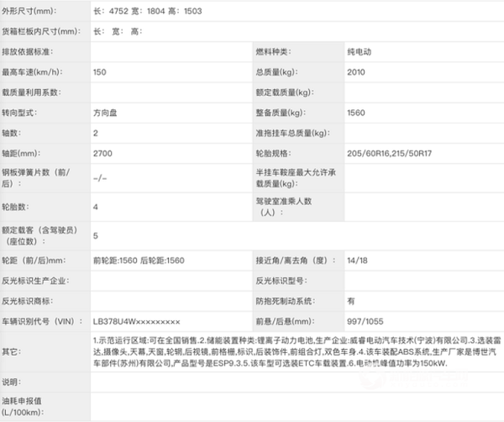The image size is (504, 422).
Task: Select the dimensions value 长:4752 宽:1804 高:1503
Action: [148, 11]
